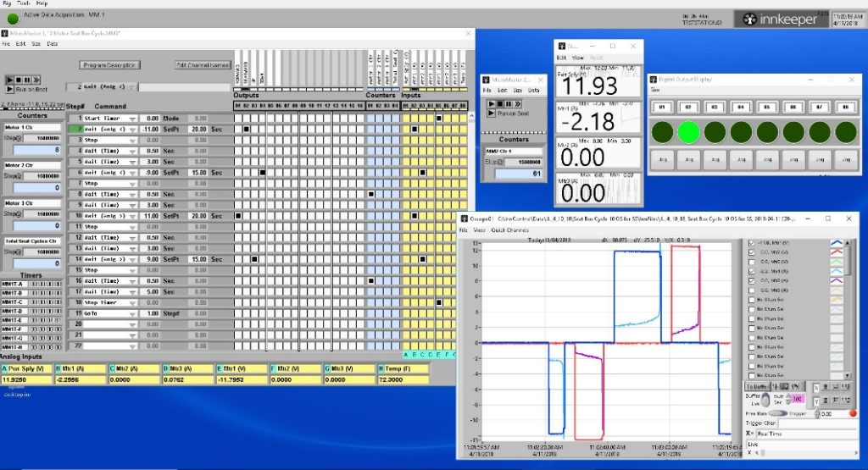This screenshot has width=868, height=470.
Task: Expand step 3 Stop command dropdown
Action: (x=132, y=139)
